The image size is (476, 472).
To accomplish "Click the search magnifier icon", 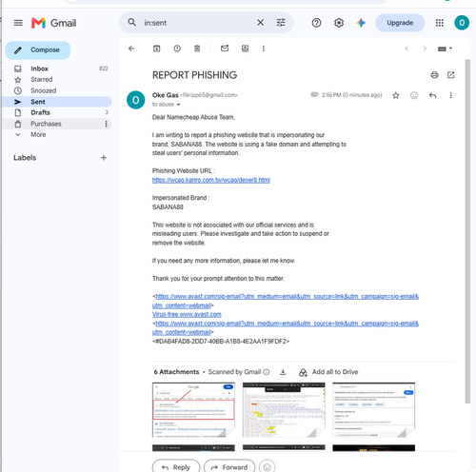I will tap(132, 23).
